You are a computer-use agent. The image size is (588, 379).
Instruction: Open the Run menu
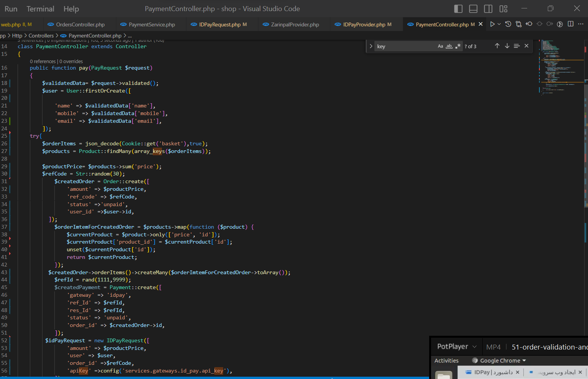(x=11, y=9)
